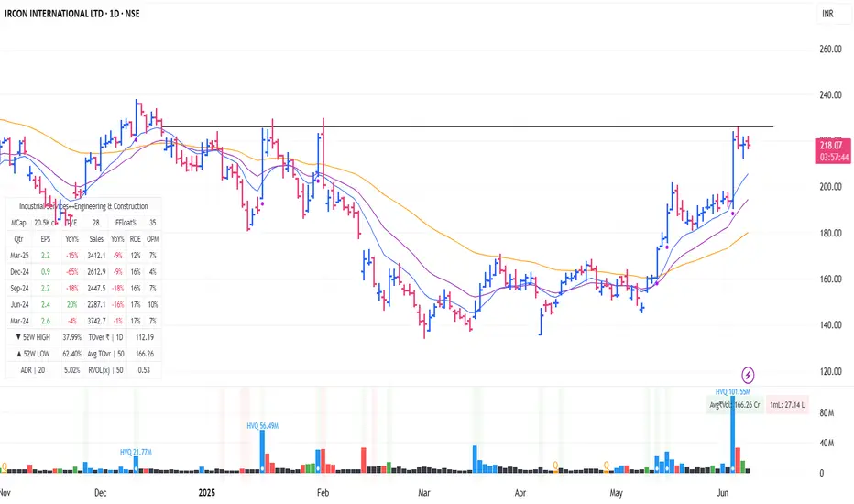854x504 pixels.
Task: Click the Jun-24 quarter row label
Action: (19, 304)
